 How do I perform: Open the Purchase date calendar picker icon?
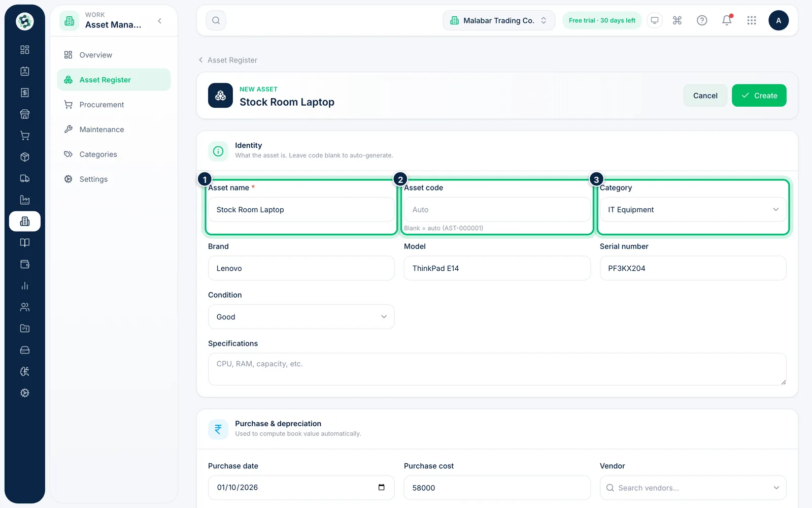tap(382, 487)
